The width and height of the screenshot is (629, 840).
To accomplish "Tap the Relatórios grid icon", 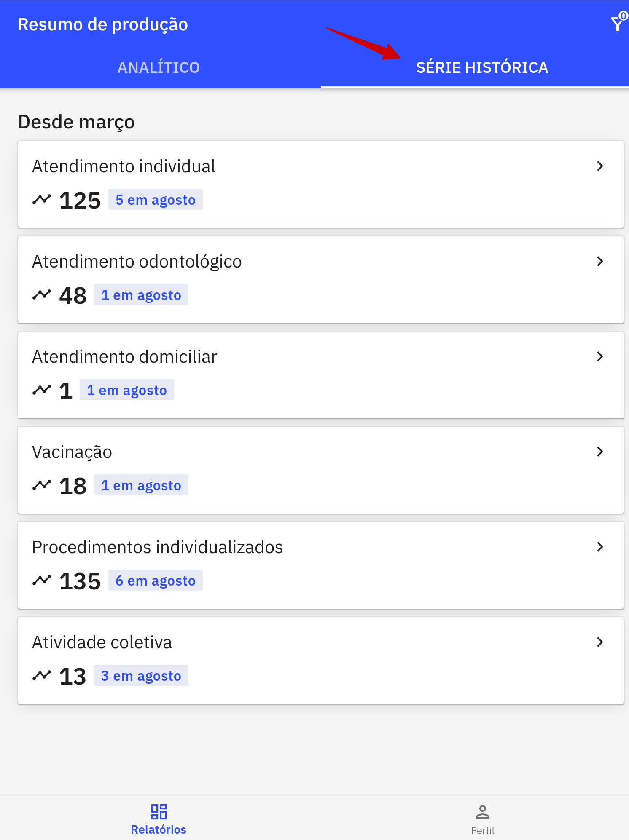I will (x=159, y=811).
